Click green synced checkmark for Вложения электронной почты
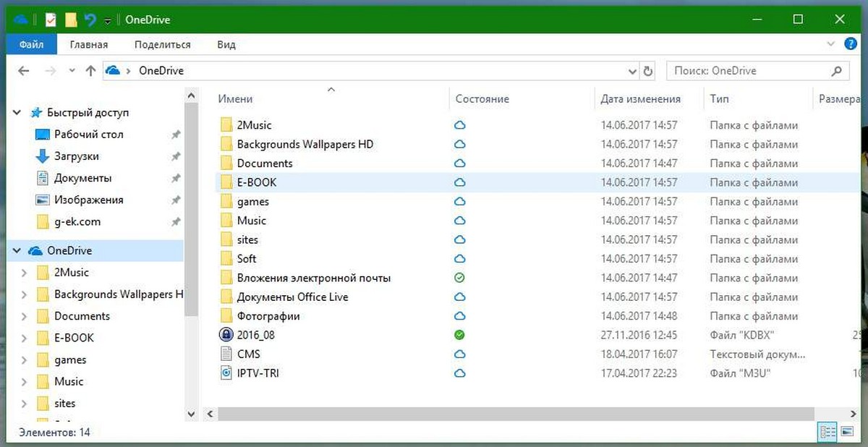The width and height of the screenshot is (868, 447). pos(459,278)
